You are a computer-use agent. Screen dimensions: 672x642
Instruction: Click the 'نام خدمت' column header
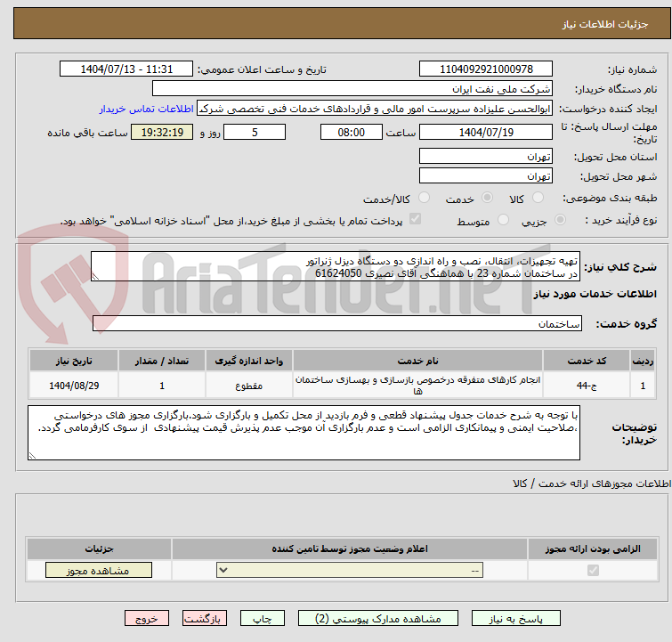tap(417, 361)
